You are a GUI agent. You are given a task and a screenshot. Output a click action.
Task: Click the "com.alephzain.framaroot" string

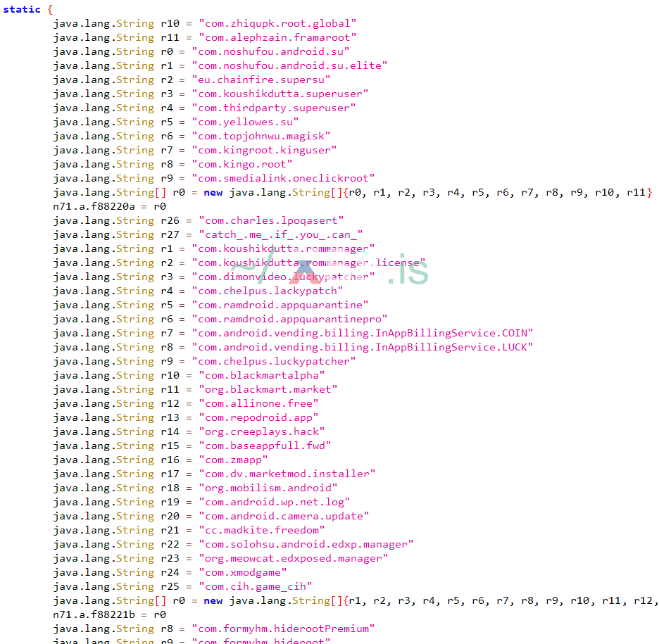[277, 38]
